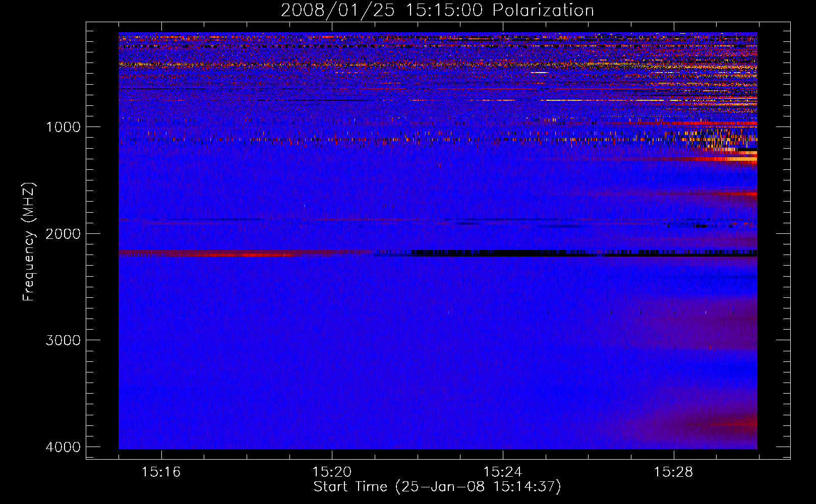Click the 3000 frequency tick label
816x504 pixels.
pos(63,340)
